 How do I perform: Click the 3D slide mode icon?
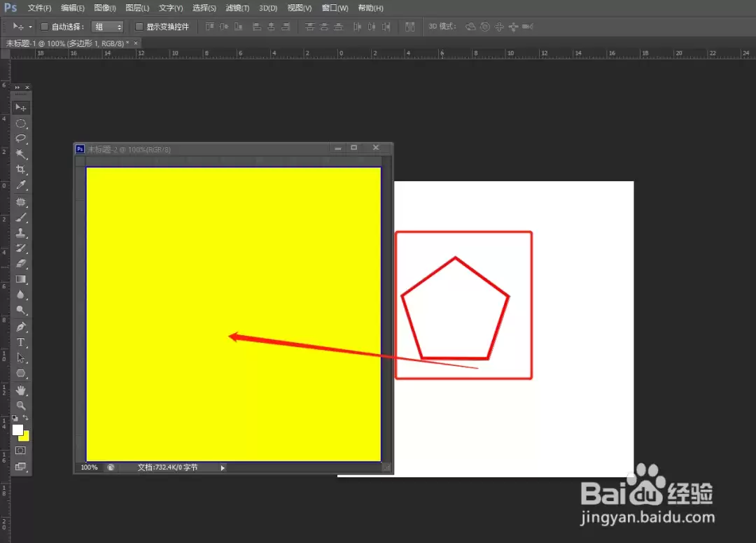pyautogui.click(x=514, y=27)
